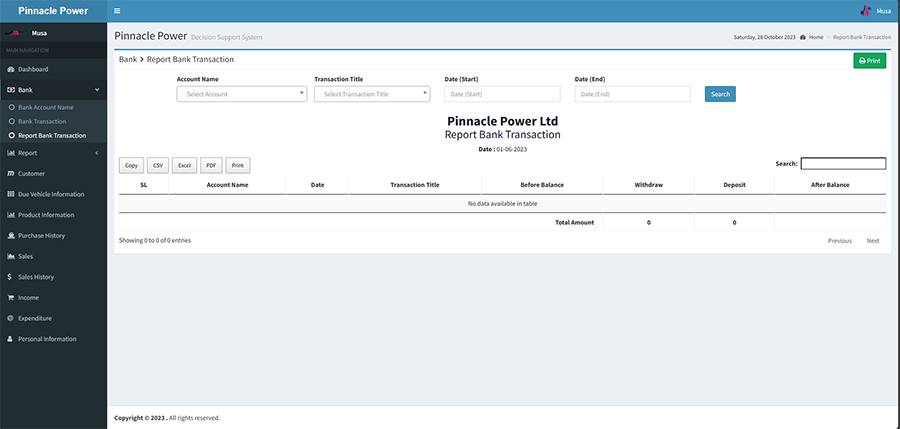
Task: Select Report Bank Transaction menu item
Action: tap(53, 136)
